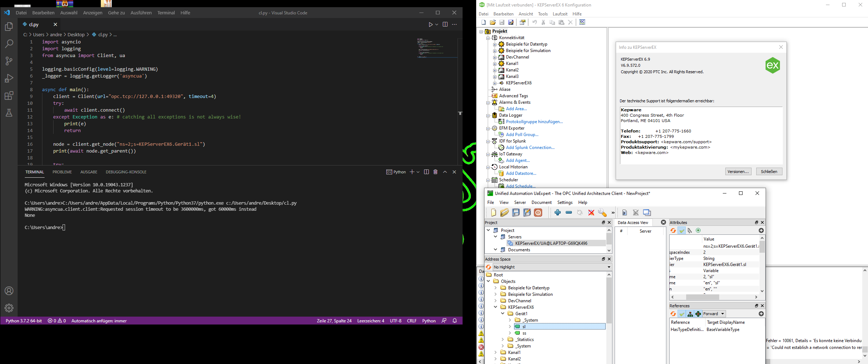Split the VS Code editor to the right
The image size is (868, 364).
[445, 24]
